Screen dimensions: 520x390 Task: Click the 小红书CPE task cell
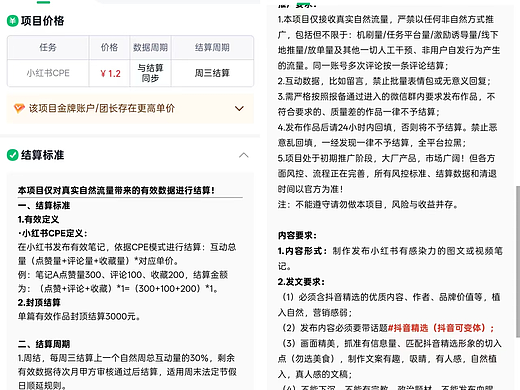(x=48, y=73)
